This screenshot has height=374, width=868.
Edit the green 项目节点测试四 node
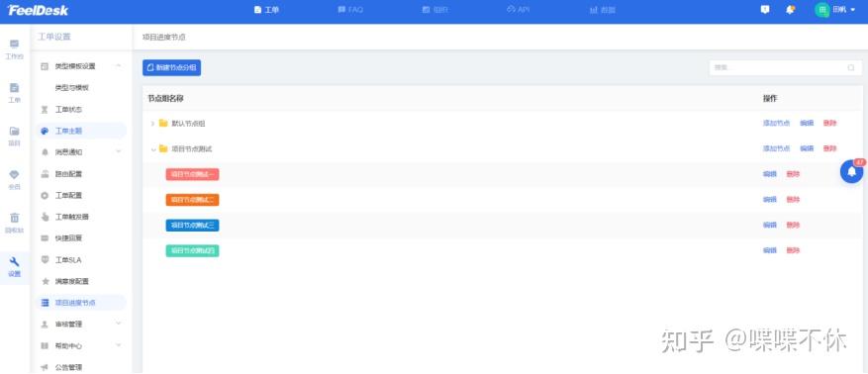click(x=769, y=250)
